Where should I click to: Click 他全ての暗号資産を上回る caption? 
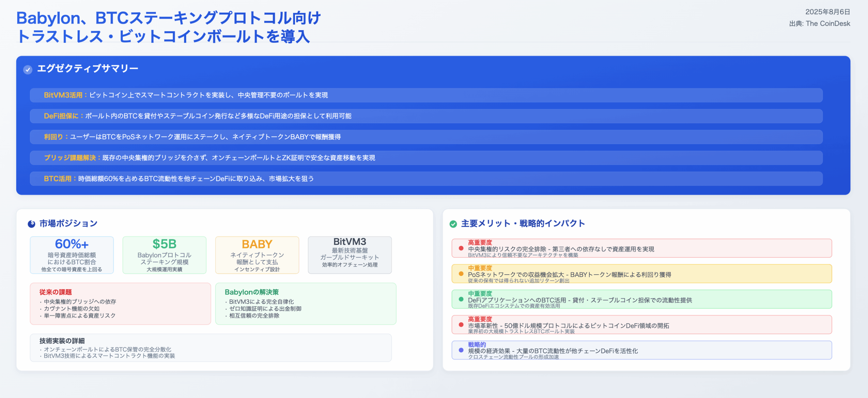tap(72, 270)
